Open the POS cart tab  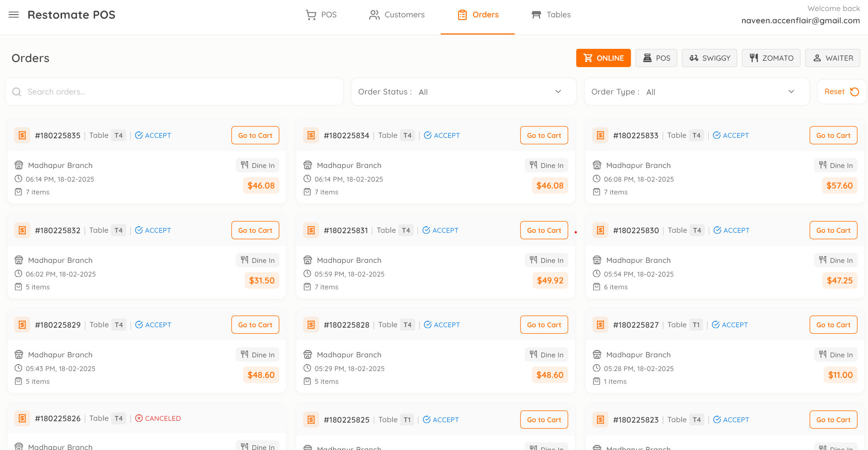click(x=321, y=15)
